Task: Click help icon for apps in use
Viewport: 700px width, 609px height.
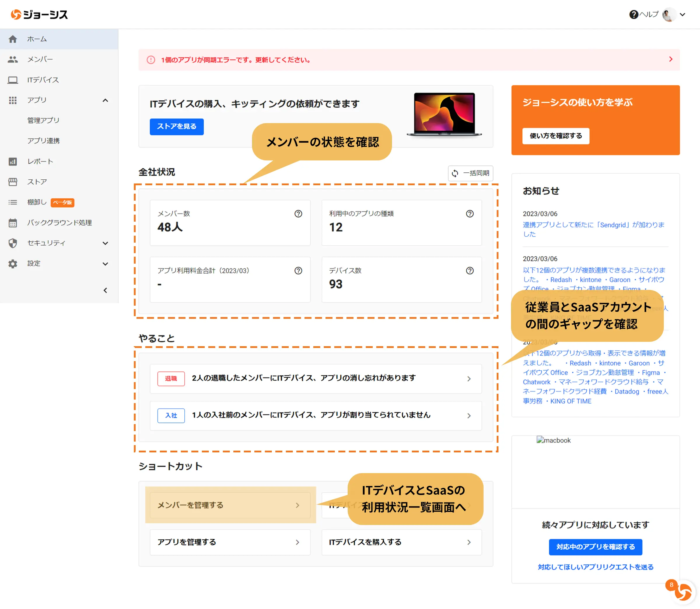Action: (x=470, y=214)
